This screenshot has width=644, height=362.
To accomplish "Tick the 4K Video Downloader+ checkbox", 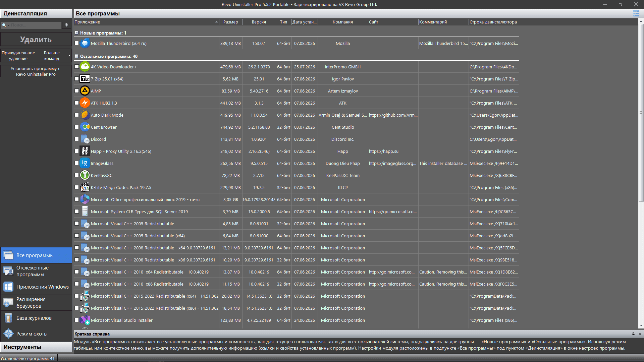I will coord(76,67).
